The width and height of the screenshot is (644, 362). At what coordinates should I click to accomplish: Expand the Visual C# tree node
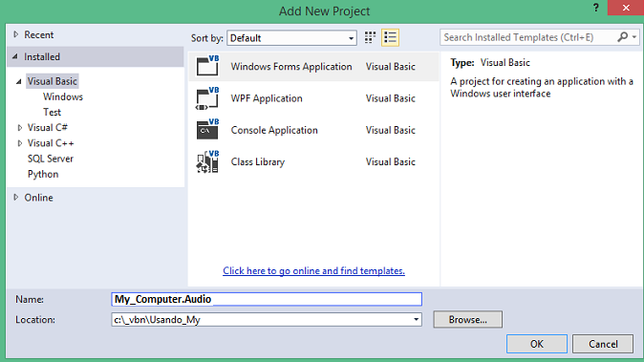[20, 128]
